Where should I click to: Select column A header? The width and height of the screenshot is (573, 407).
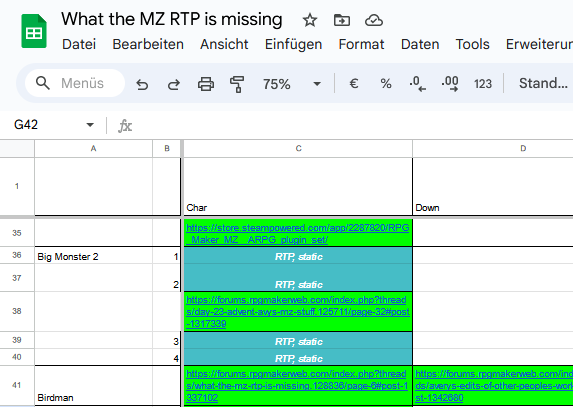pyautogui.click(x=93, y=148)
